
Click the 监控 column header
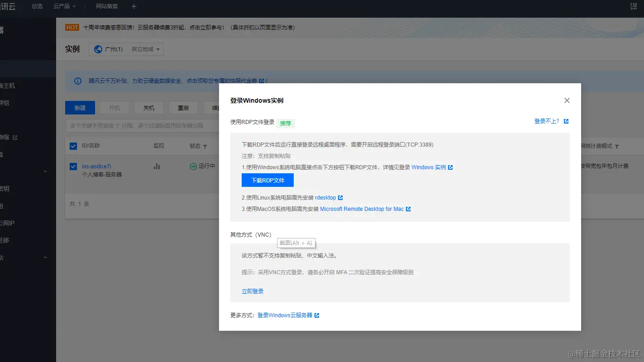point(159,146)
